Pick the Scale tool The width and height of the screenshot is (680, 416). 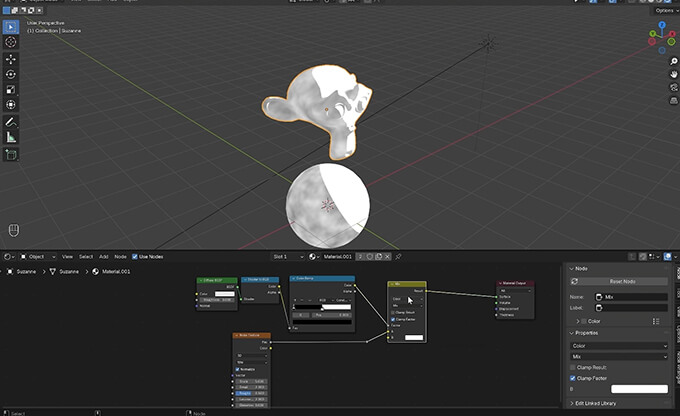click(11, 89)
